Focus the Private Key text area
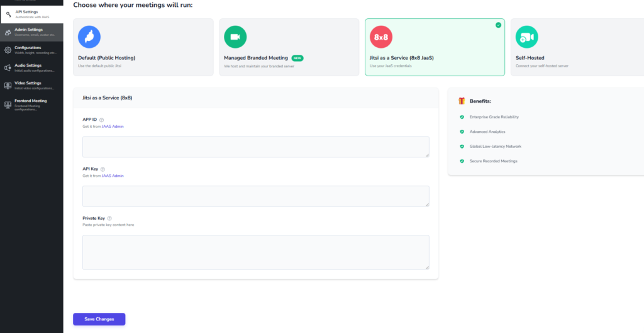 [x=256, y=252]
